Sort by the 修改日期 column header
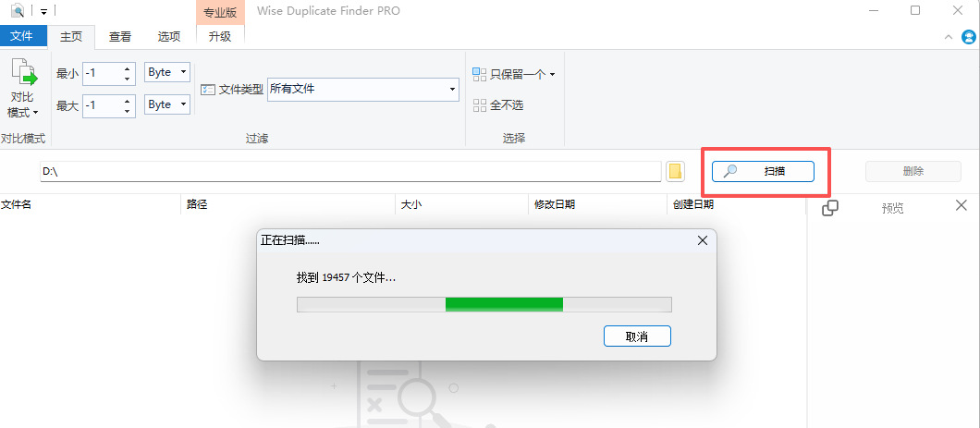Image resolution: width=980 pixels, height=428 pixels. pyautogui.click(x=597, y=204)
